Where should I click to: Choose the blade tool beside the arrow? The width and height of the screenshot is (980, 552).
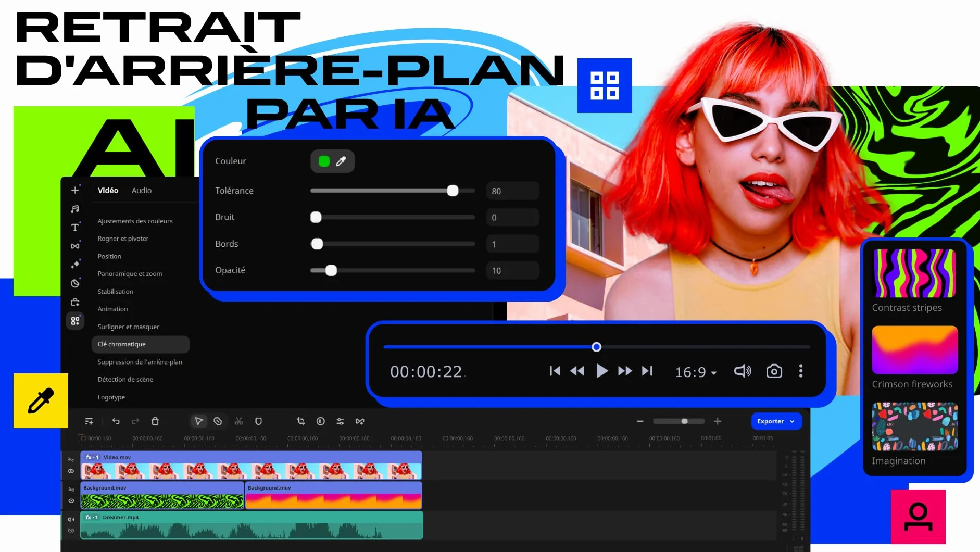click(x=218, y=421)
